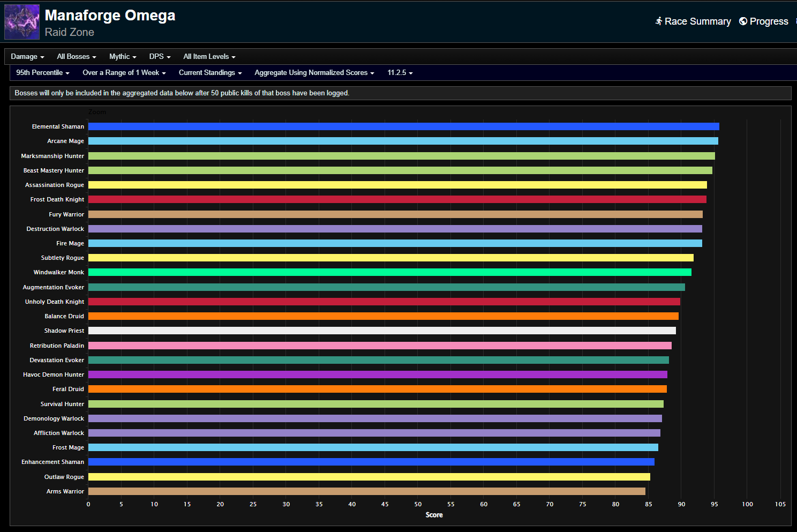
Task: Open the All Bosses dropdown
Action: coord(76,56)
